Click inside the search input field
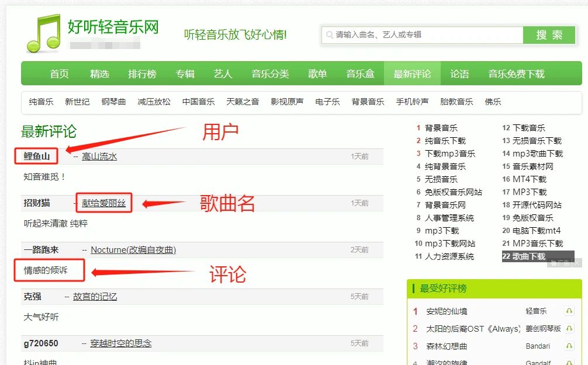 (x=421, y=35)
